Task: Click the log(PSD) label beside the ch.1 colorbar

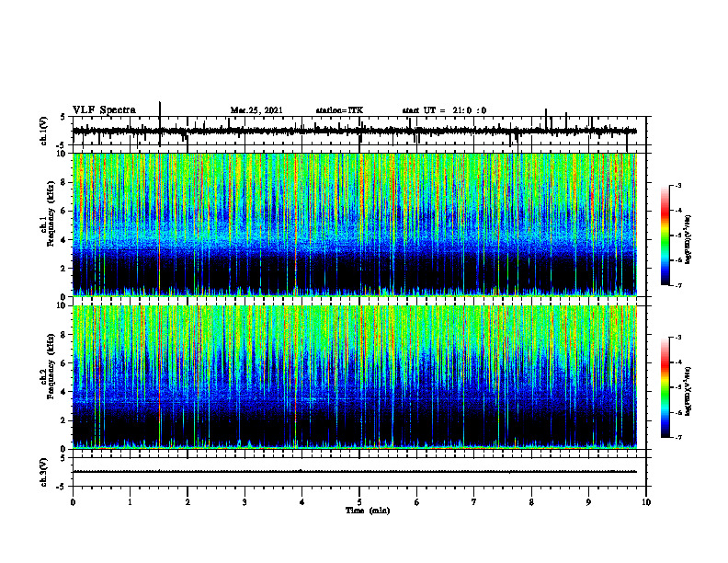Action: tap(688, 240)
